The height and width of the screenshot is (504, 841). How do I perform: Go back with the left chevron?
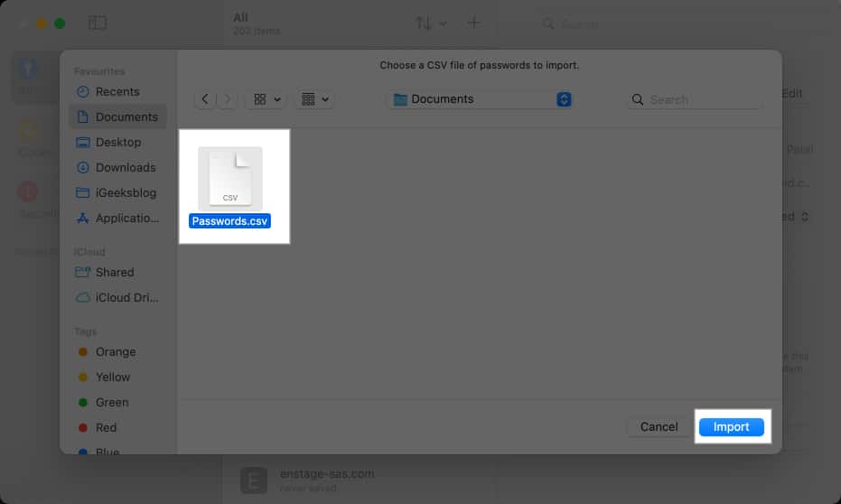[204, 99]
